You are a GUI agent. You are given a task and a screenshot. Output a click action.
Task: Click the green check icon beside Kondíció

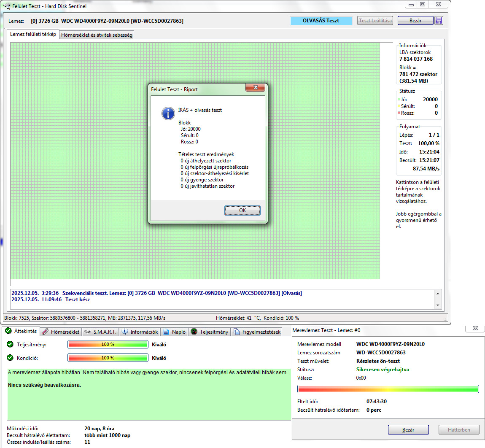pyautogui.click(x=10, y=358)
